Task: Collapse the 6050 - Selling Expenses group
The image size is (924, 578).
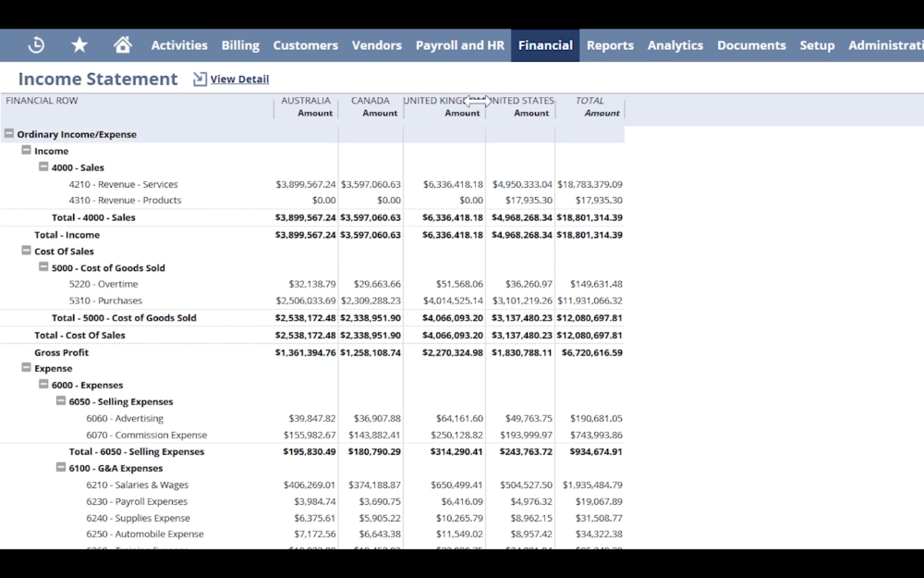Action: (61, 401)
